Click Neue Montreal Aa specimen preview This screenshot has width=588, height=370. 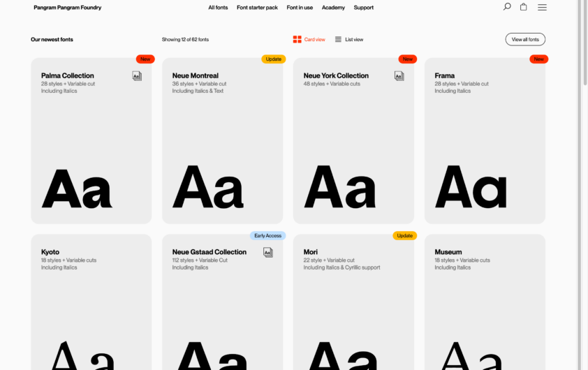point(208,186)
